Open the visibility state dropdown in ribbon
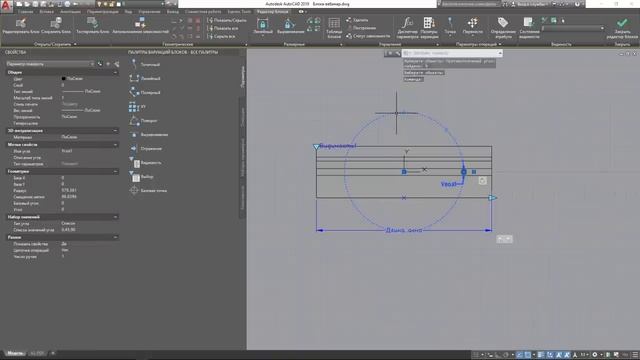 click(573, 28)
